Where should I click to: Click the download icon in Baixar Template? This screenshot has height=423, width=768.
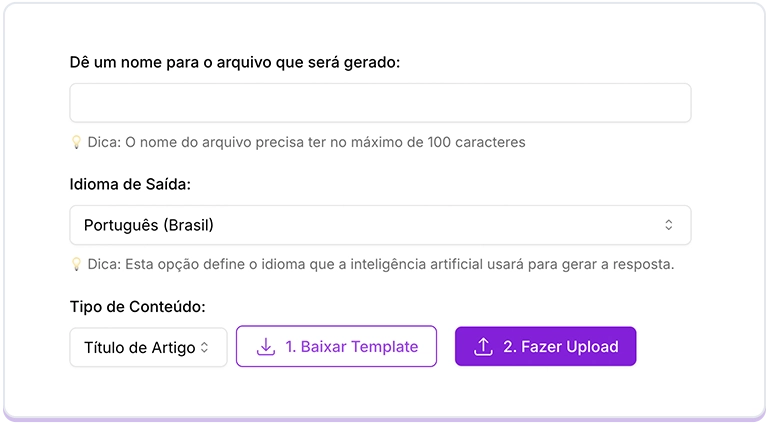click(265, 347)
